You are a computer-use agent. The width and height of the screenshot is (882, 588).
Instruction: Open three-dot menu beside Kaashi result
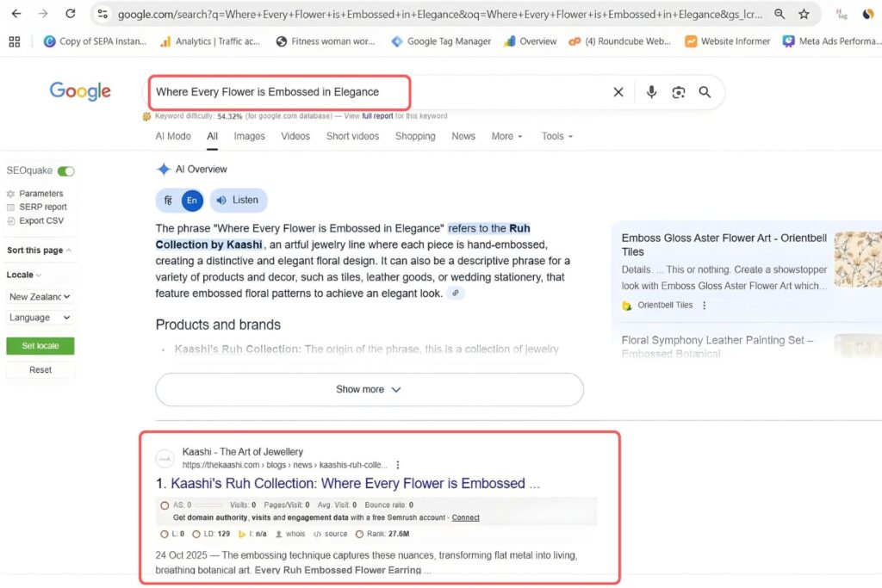[397, 465]
